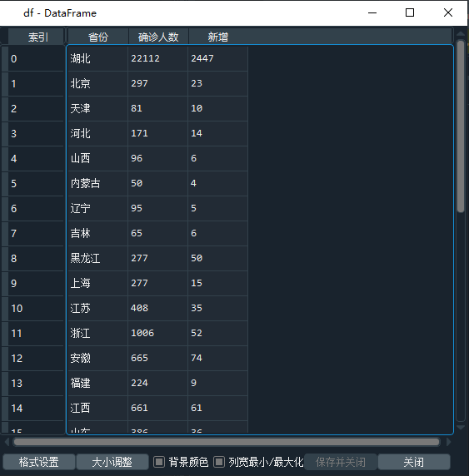Click the horizontal scrollbar right arrow
Image resolution: width=469 pixels, height=476 pixels.
pyautogui.click(x=448, y=442)
